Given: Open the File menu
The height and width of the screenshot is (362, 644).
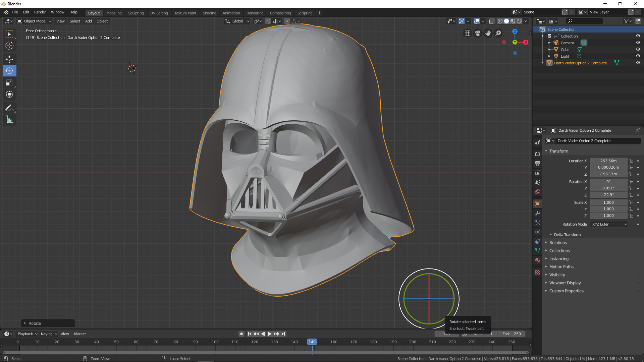Looking at the screenshot, I should pyautogui.click(x=15, y=12).
